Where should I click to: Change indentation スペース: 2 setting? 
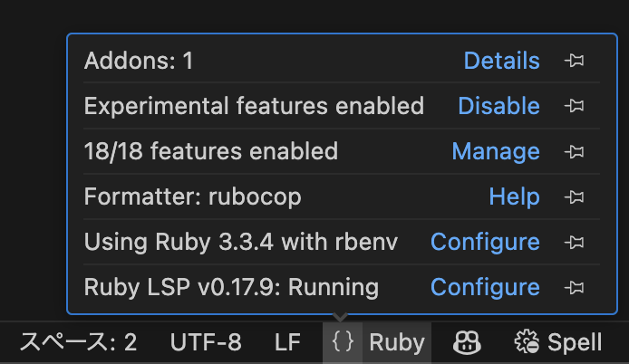click(x=78, y=343)
